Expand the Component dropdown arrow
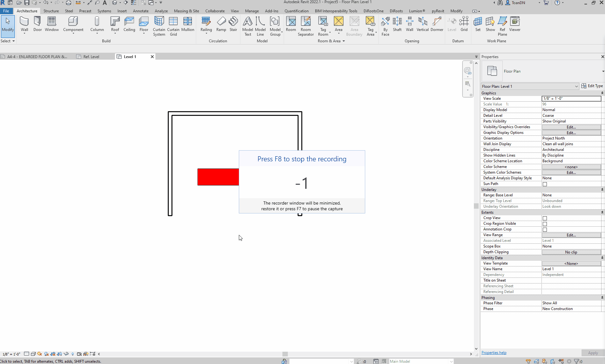This screenshot has height=364, width=605. (73, 33)
